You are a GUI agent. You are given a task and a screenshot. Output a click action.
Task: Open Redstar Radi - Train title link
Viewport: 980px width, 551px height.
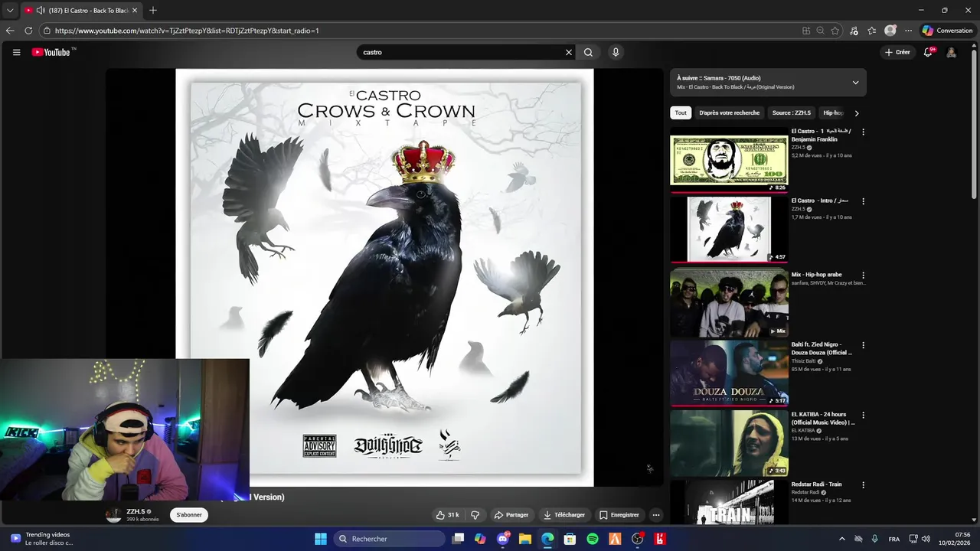pyautogui.click(x=816, y=484)
